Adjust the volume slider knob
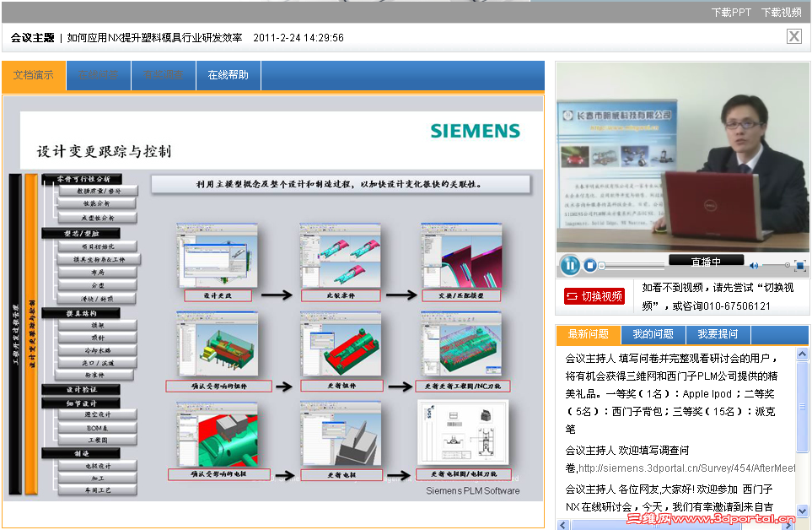This screenshot has height=530, width=812. point(788,265)
